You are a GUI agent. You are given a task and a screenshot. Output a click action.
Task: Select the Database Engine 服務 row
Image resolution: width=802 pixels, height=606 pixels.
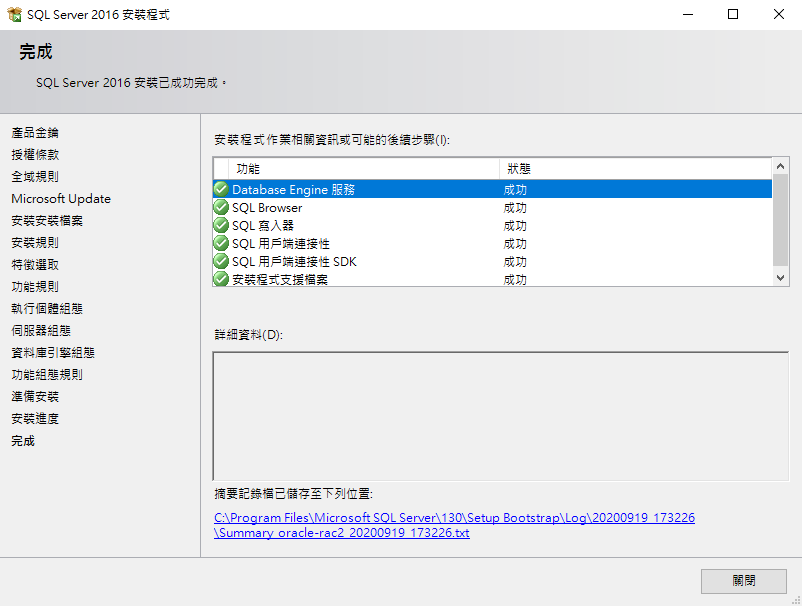[493, 189]
